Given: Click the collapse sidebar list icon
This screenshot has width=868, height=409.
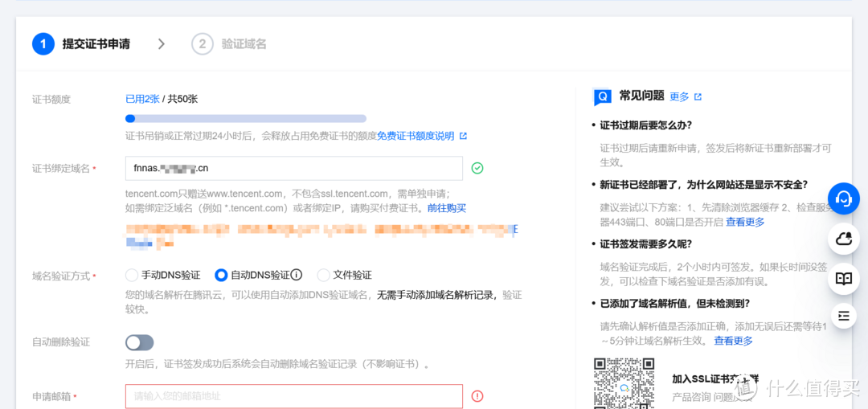Looking at the screenshot, I should click(x=843, y=316).
